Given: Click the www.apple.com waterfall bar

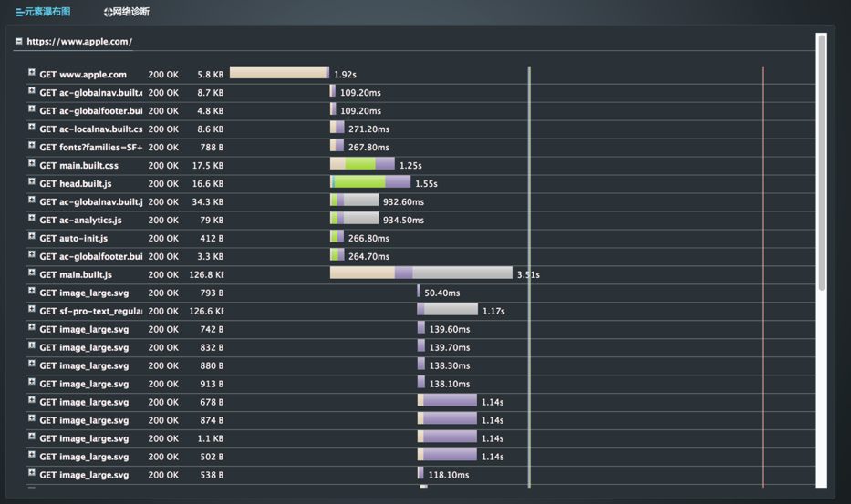Looking at the screenshot, I should coord(279,73).
